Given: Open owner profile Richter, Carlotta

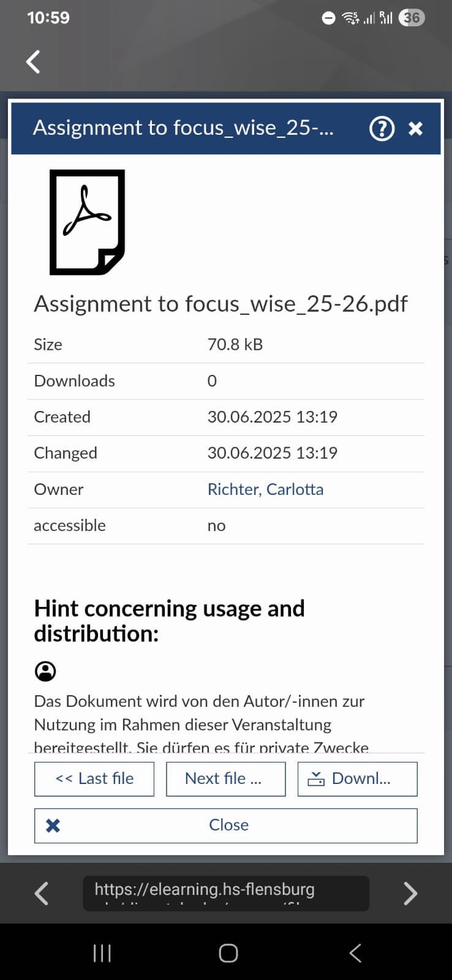Looking at the screenshot, I should [x=265, y=489].
